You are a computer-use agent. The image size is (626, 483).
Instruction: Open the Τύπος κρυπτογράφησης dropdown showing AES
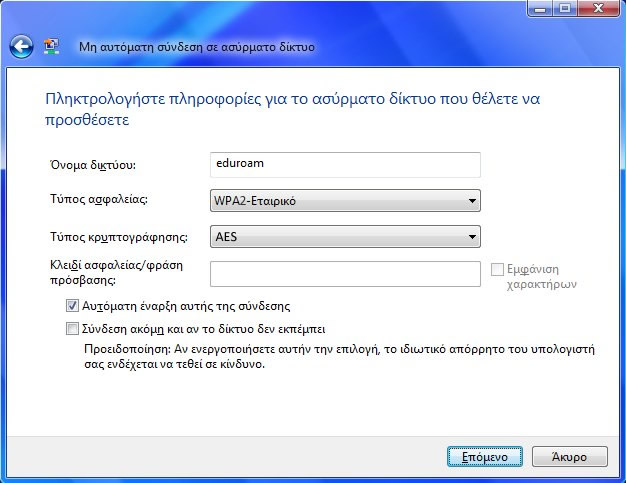[345, 237]
